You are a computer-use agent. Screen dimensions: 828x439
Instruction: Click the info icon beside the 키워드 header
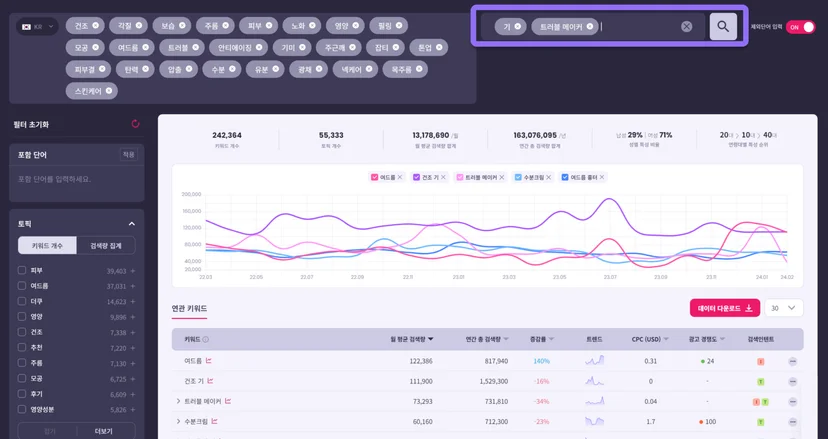(x=205, y=339)
